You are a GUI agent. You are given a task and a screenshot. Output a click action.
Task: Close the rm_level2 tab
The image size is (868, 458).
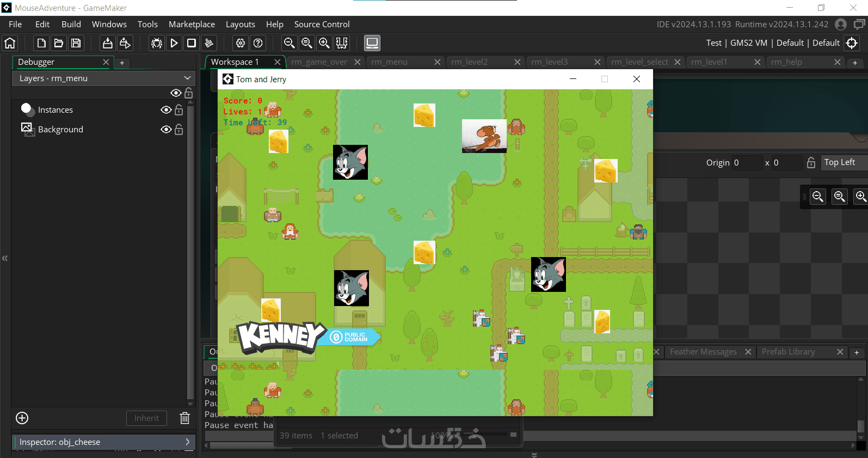coord(518,62)
